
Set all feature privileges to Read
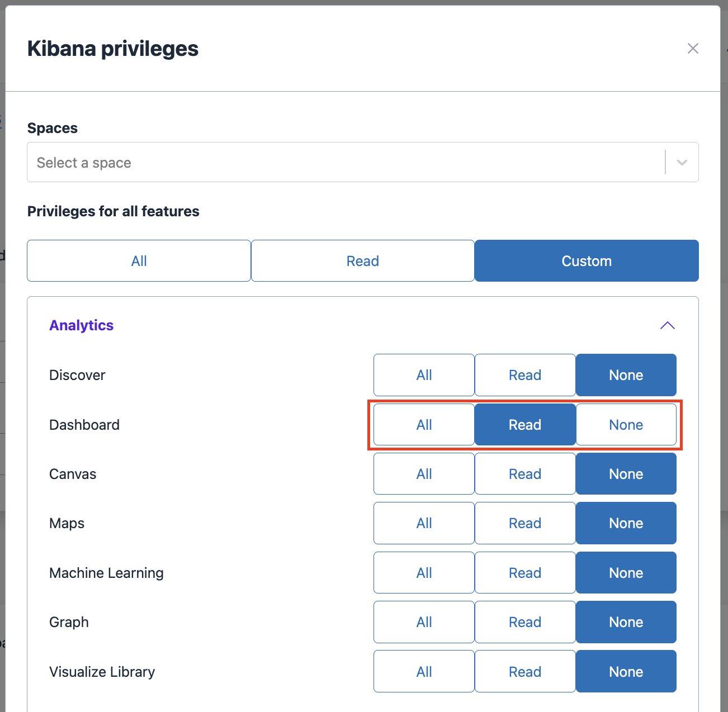pyautogui.click(x=363, y=261)
